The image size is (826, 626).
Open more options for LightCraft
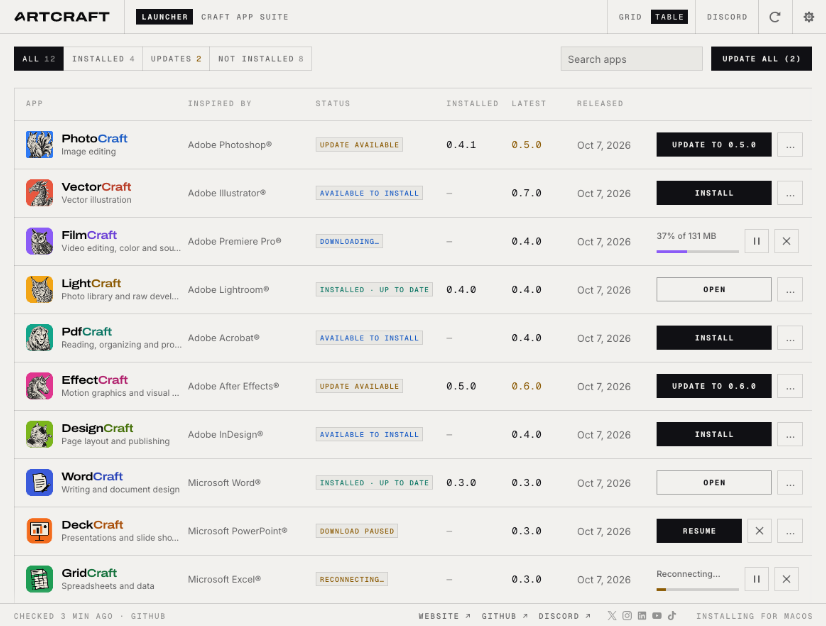pos(790,290)
